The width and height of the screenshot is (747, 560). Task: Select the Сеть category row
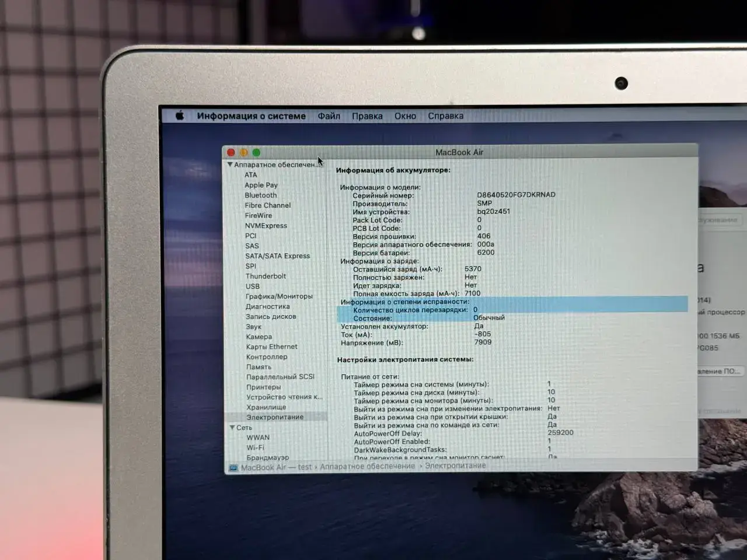click(x=245, y=428)
